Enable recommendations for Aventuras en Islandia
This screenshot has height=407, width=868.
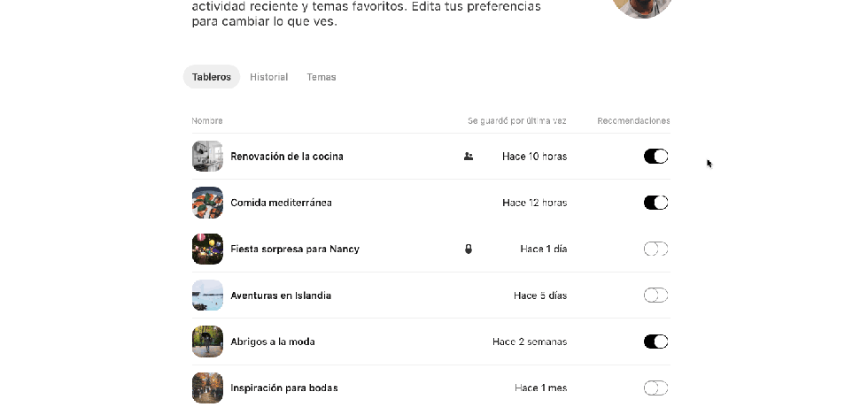[x=655, y=296]
